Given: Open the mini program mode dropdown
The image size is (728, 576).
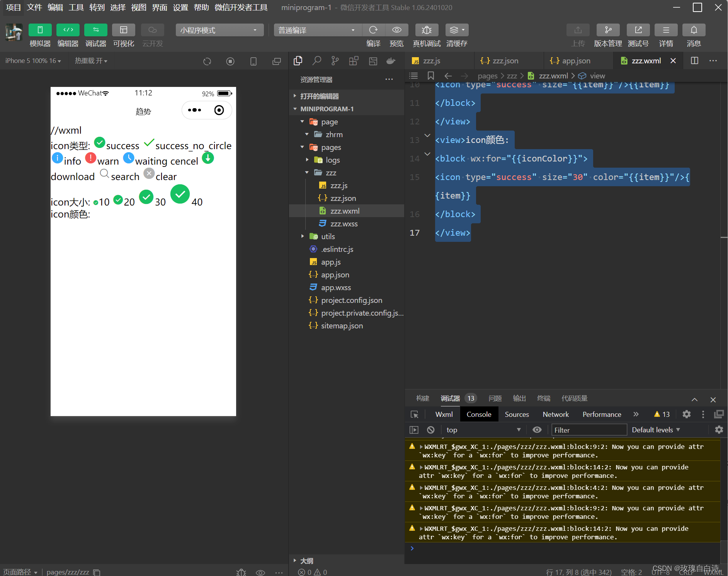Looking at the screenshot, I should coord(219,30).
